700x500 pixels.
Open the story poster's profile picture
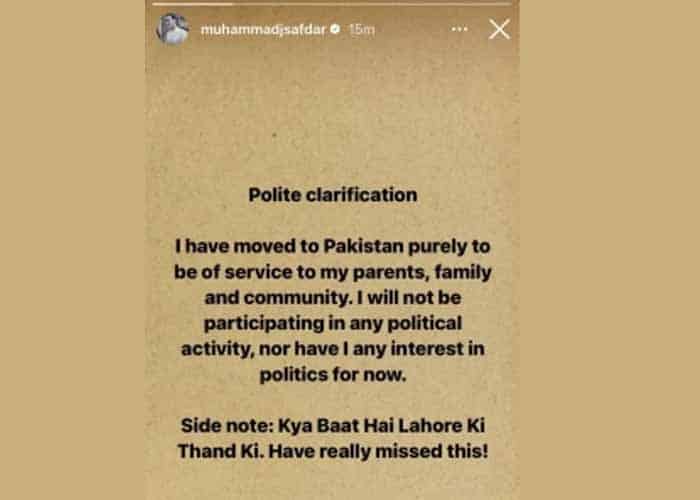[x=172, y=29]
